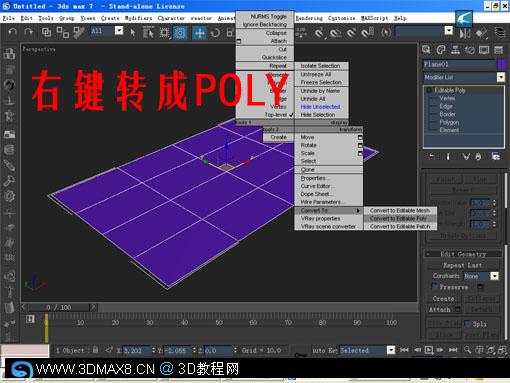Click the Rotate settings box in quad menu
The image size is (510, 383).
(x=360, y=145)
